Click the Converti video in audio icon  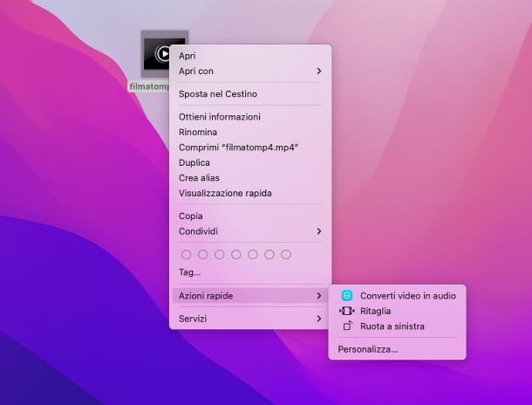[x=347, y=296]
